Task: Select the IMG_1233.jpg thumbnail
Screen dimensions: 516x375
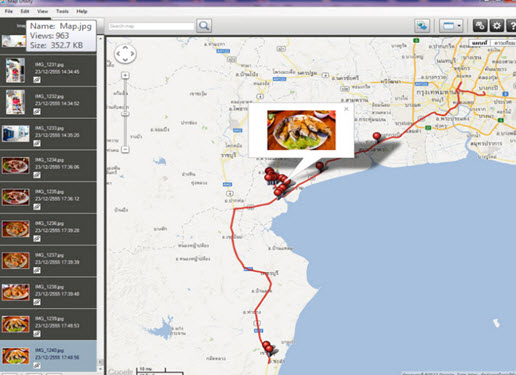Action: tap(16, 134)
